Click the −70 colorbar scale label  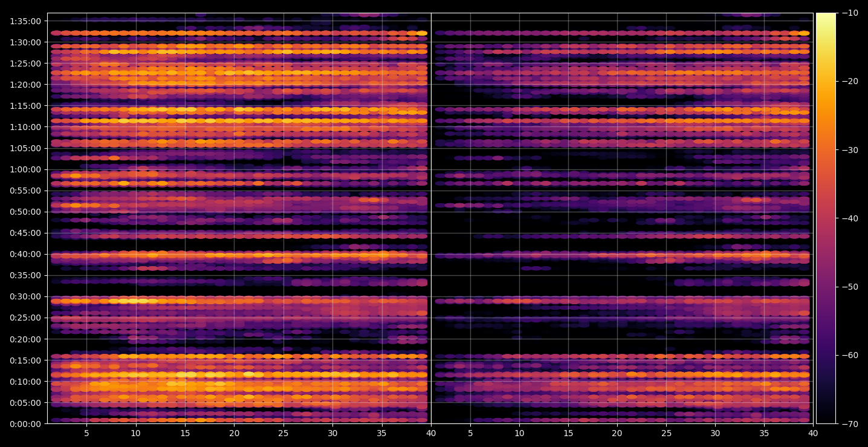tap(850, 424)
